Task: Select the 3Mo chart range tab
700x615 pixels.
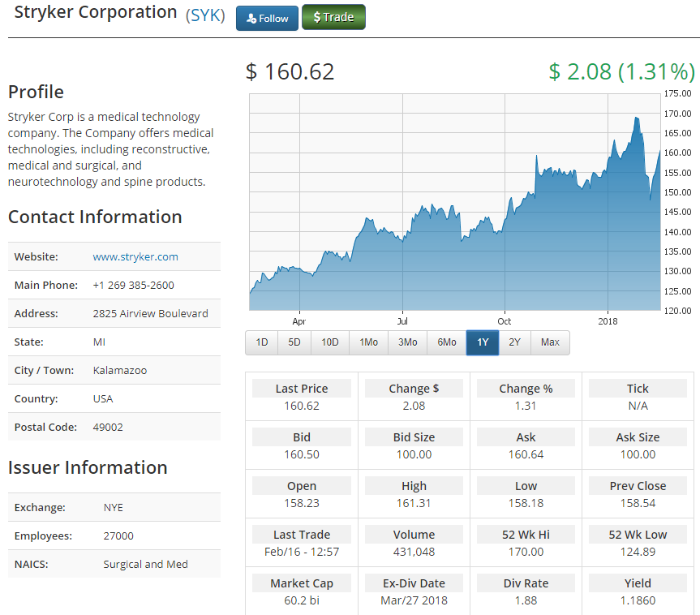Action: click(407, 342)
